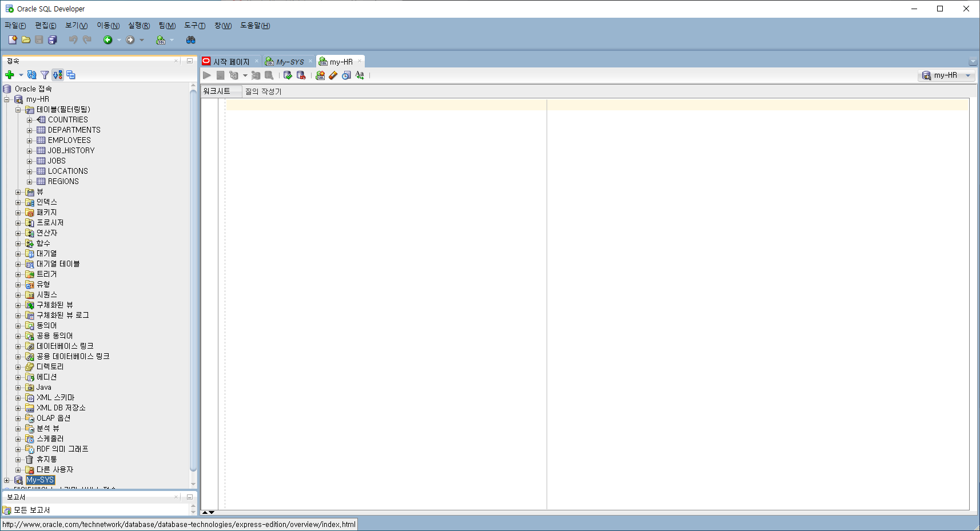
Task: Switch to the My-SYS worksheet tab
Action: tap(290, 62)
